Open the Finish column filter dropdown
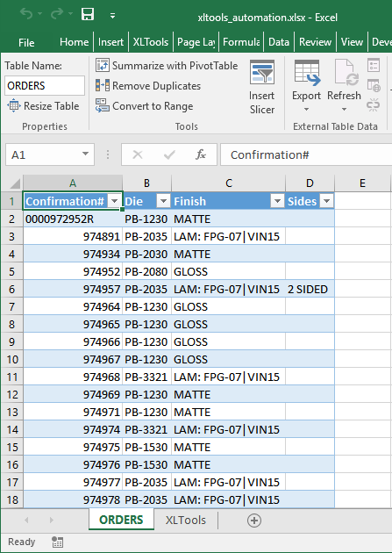The height and width of the screenshot is (553, 392). (277, 201)
